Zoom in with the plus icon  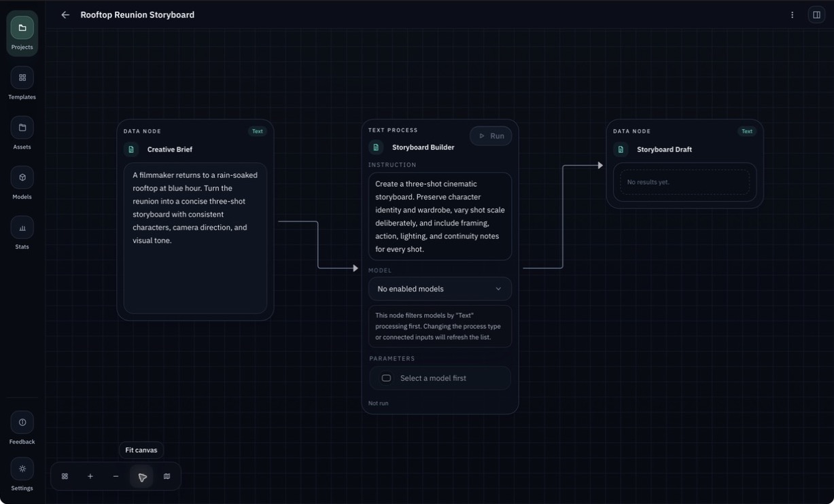(x=90, y=476)
